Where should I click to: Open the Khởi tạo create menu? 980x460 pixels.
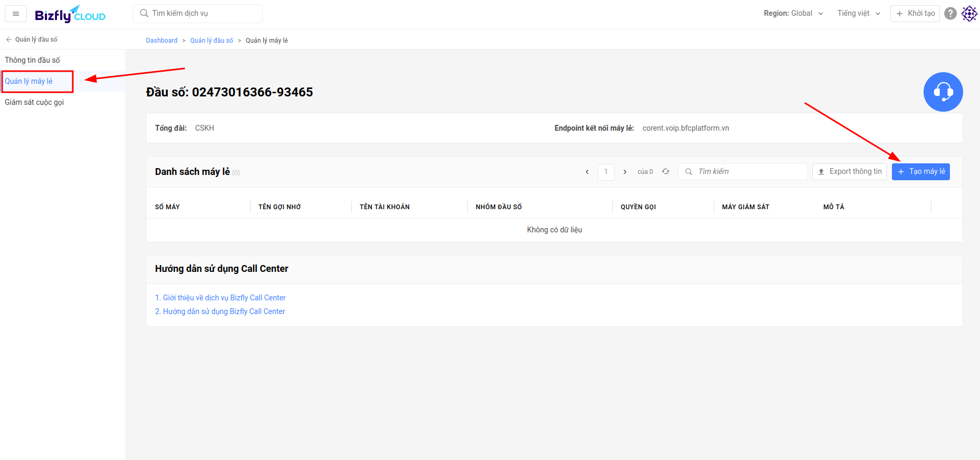[x=915, y=14]
